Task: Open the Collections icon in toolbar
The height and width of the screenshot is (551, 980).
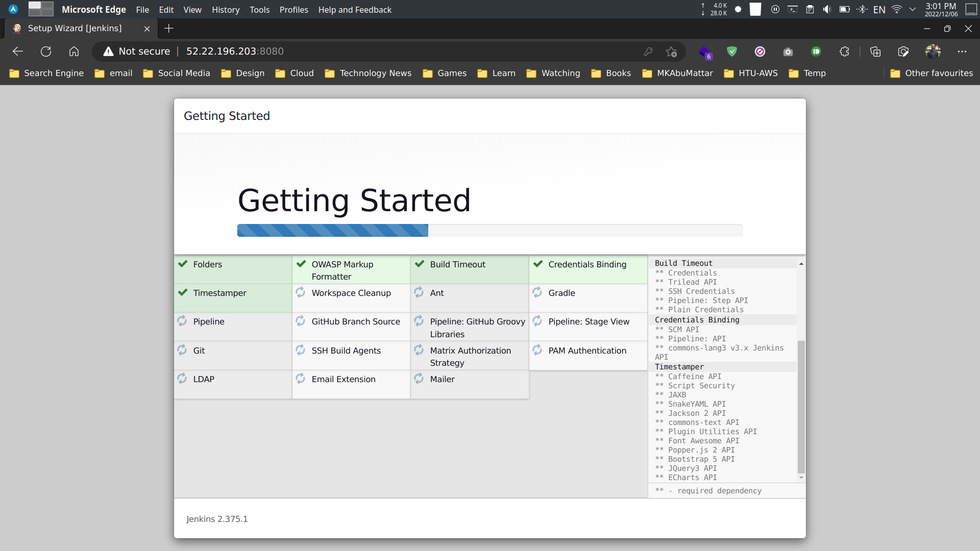Action: pyautogui.click(x=875, y=52)
